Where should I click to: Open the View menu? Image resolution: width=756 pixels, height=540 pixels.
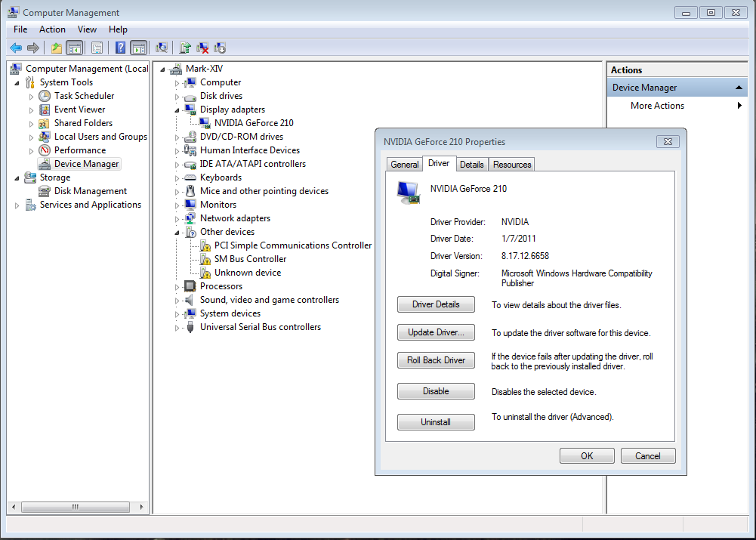(x=88, y=29)
